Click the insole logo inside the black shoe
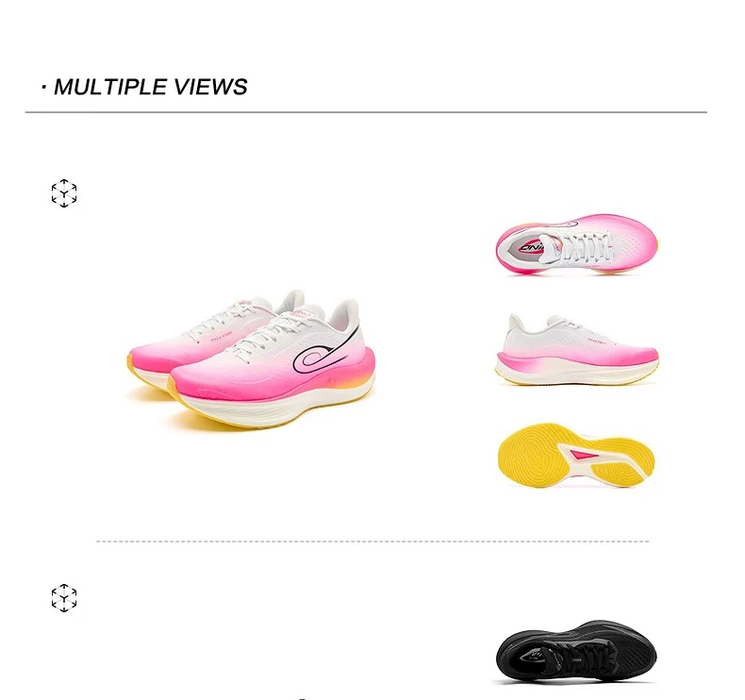The width and height of the screenshot is (745, 700). (x=537, y=655)
